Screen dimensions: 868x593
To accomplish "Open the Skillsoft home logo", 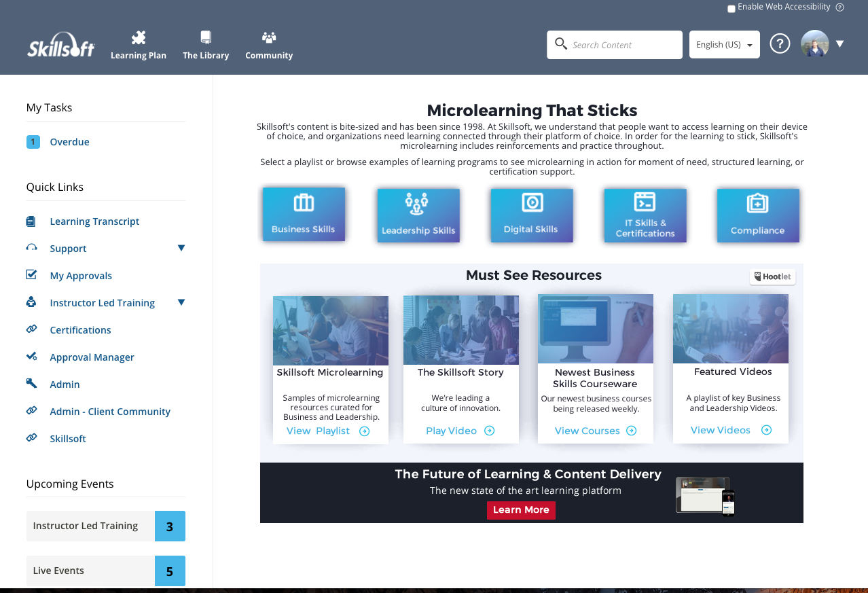I will 60,44.
